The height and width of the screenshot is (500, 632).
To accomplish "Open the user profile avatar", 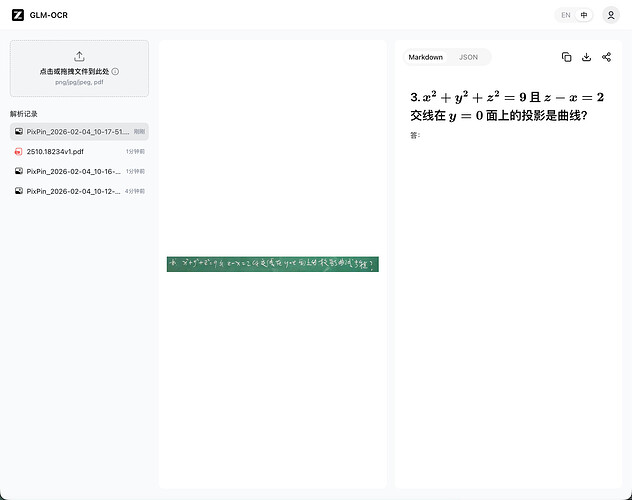I will tap(611, 15).
